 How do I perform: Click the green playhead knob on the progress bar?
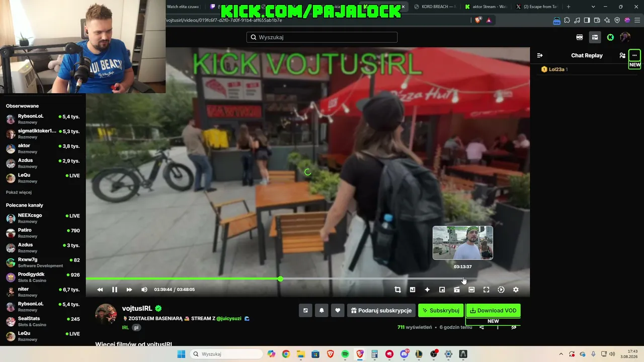(280, 279)
